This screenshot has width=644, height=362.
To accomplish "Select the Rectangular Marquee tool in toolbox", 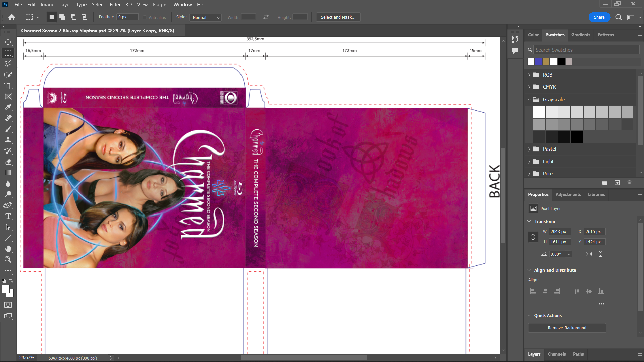I will (8, 53).
